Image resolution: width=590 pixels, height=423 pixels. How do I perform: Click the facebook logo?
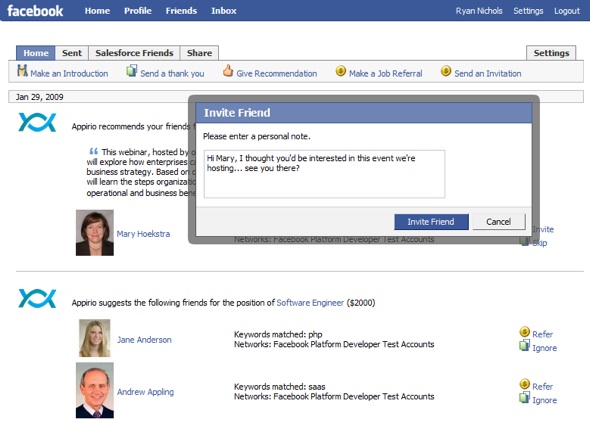[x=35, y=11]
